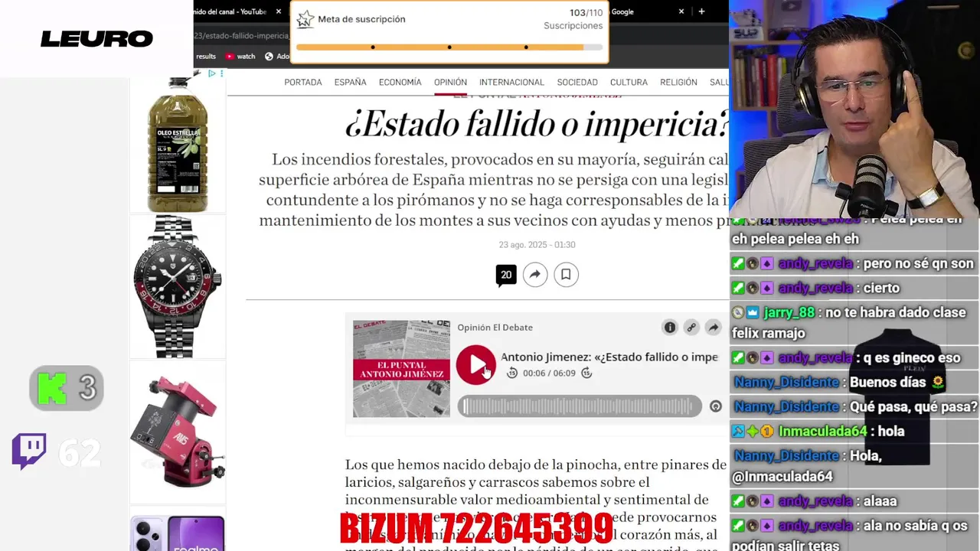The width and height of the screenshot is (980, 551).
Task: Click the BIZUM 722645399 overlay text
Action: click(x=476, y=528)
